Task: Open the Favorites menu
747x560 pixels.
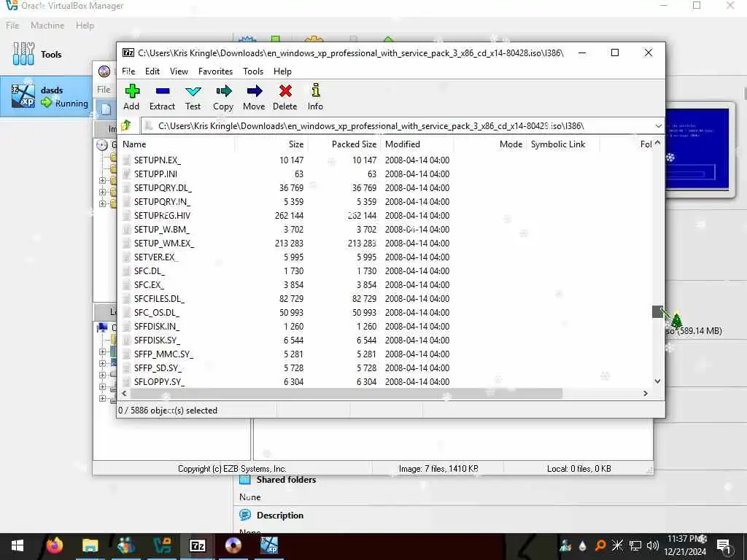Action: tap(215, 71)
